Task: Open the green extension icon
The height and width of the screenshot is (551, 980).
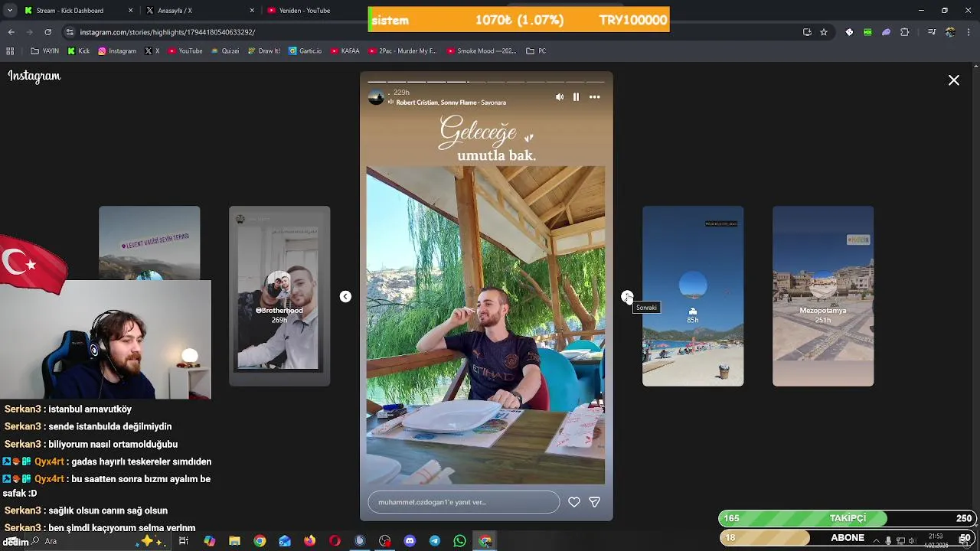Action: coord(867,32)
